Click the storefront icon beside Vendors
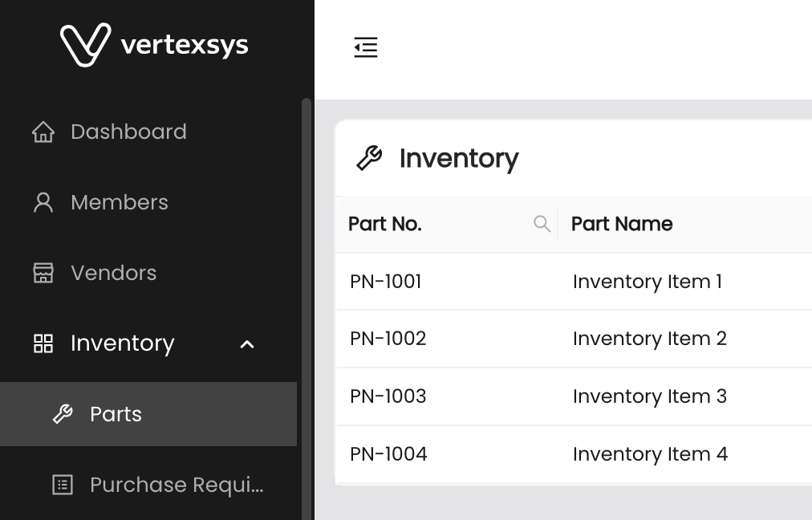The image size is (812, 520). (42, 272)
